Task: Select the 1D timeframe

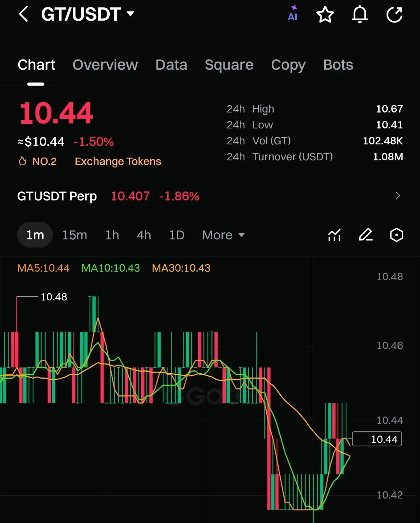Action: point(177,235)
